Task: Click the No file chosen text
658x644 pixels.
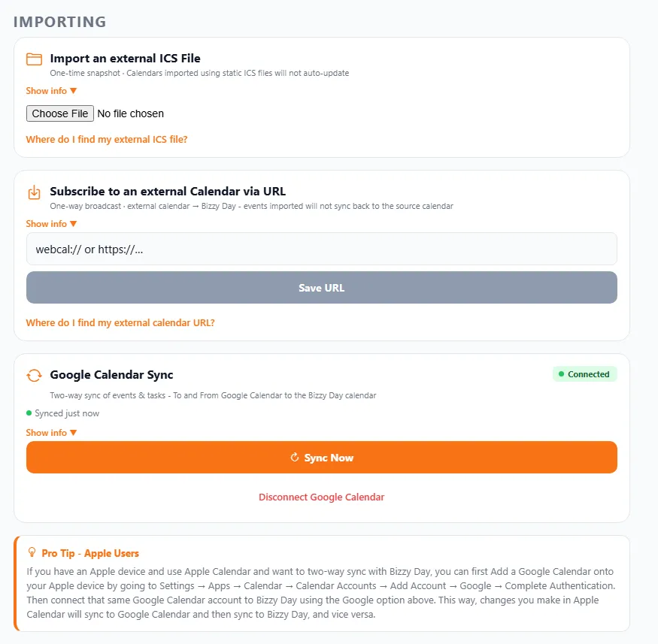Action: (x=131, y=113)
